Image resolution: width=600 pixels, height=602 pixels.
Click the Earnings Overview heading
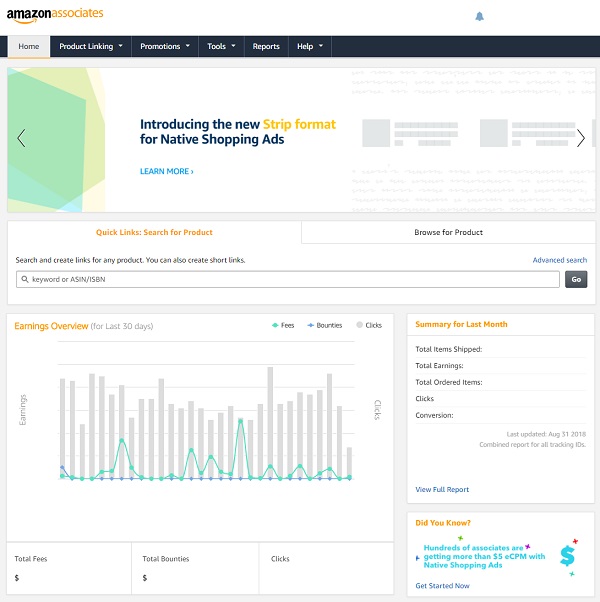[x=51, y=326]
